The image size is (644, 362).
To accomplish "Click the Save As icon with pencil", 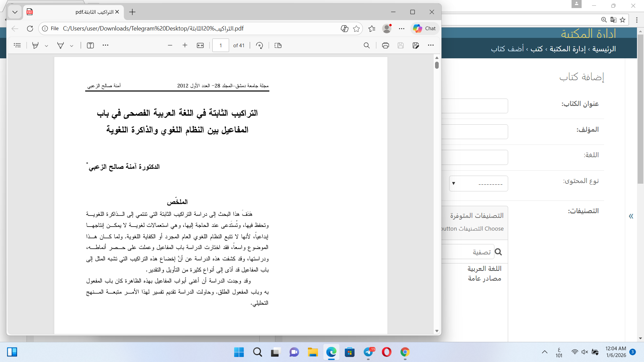I will [x=416, y=45].
